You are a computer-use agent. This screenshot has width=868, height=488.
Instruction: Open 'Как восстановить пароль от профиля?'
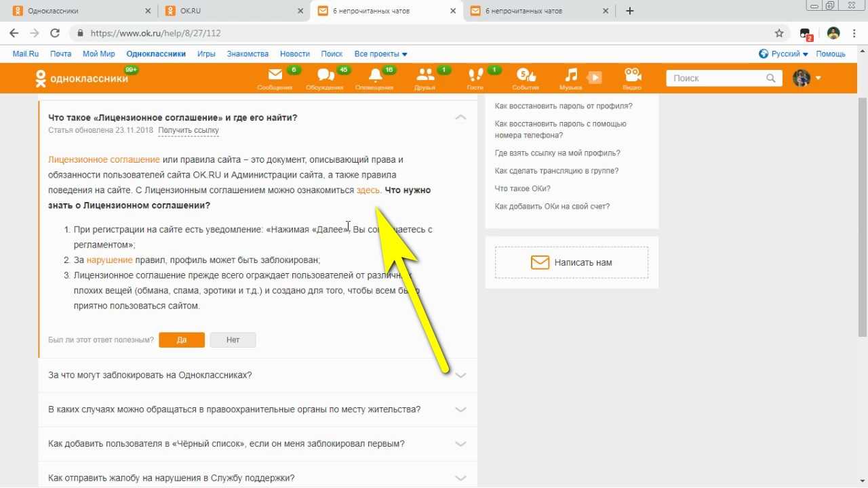564,106
